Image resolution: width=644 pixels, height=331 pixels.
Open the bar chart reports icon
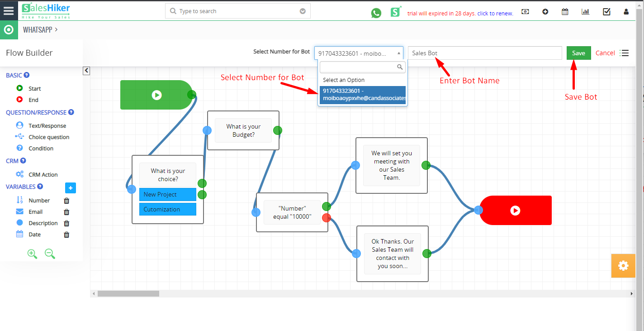click(x=585, y=12)
